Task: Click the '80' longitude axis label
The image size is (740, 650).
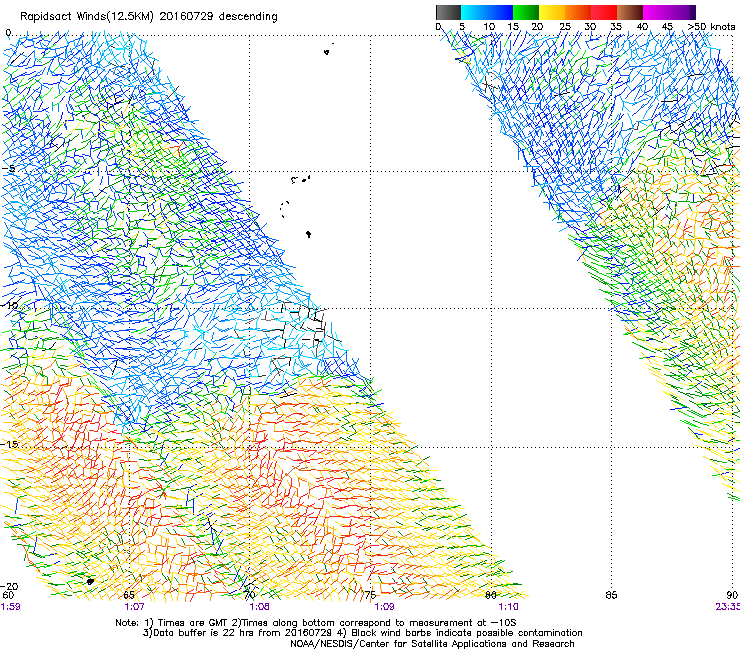Action: tap(491, 595)
